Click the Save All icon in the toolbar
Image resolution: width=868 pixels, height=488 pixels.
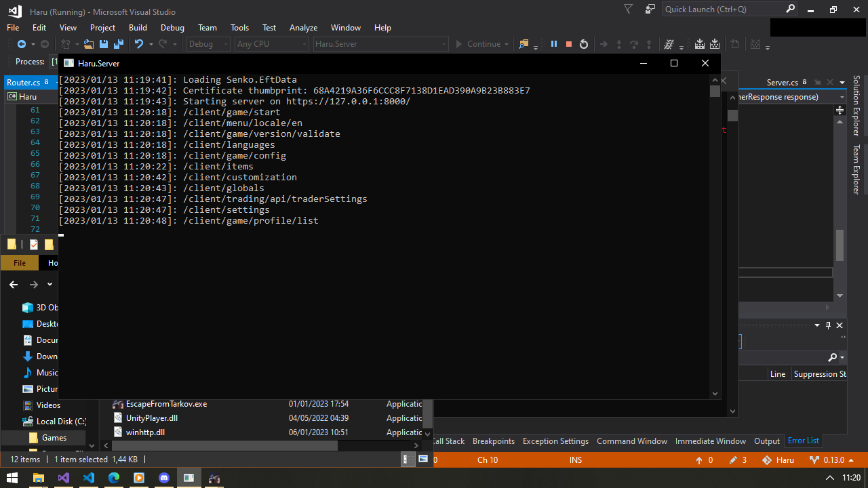tap(119, 43)
